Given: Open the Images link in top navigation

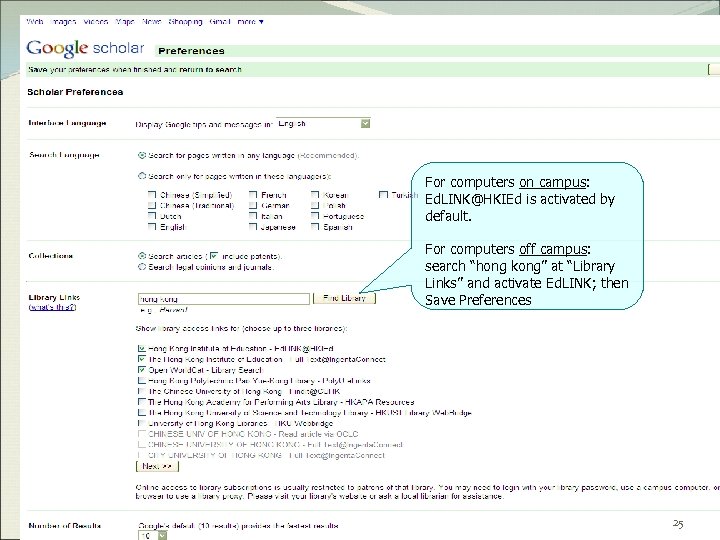Looking at the screenshot, I should (63, 22).
